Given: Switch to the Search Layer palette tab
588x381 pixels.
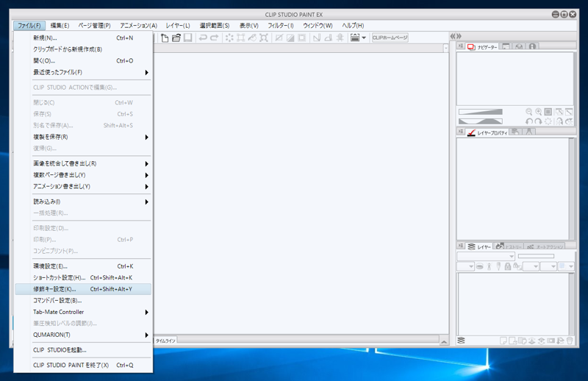Looking at the screenshot, I should coord(515,132).
